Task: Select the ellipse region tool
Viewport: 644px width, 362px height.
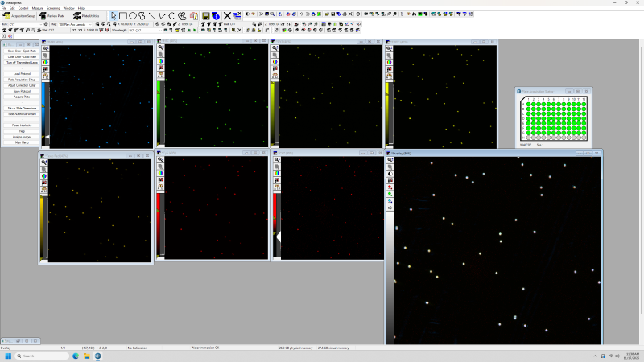Action: (133, 15)
